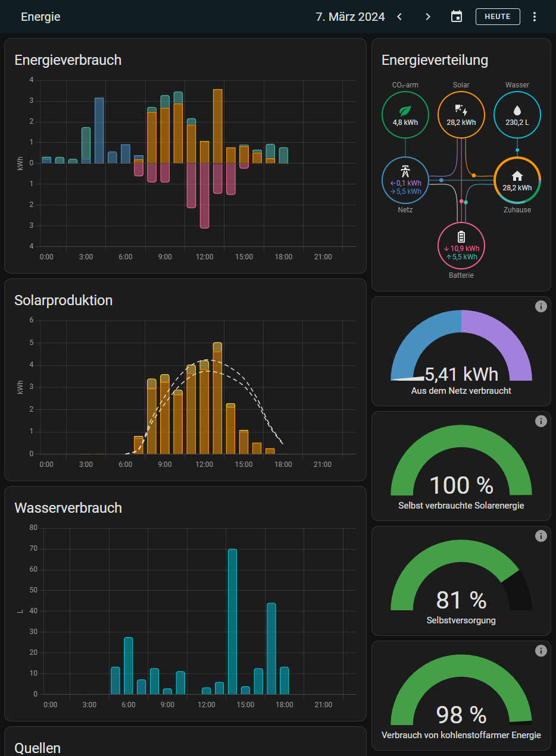Go to previous day with left chevron
Image resolution: width=556 pixels, height=756 pixels.
click(x=399, y=17)
